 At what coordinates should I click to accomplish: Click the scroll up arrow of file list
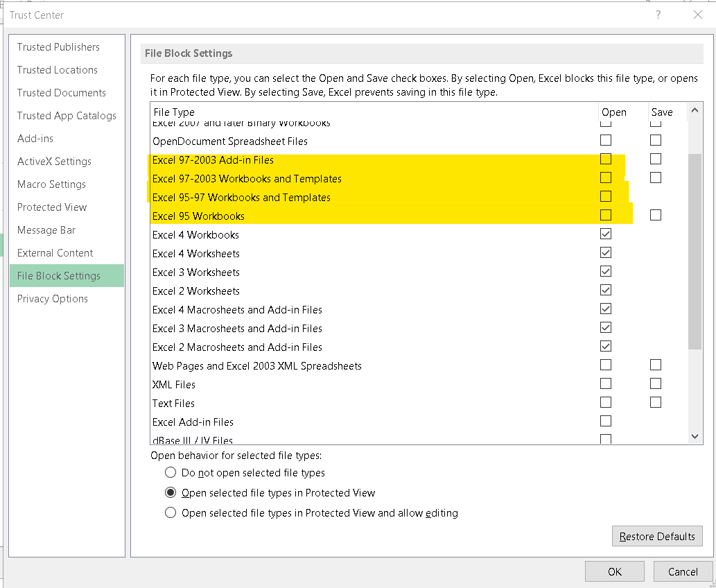pos(695,110)
